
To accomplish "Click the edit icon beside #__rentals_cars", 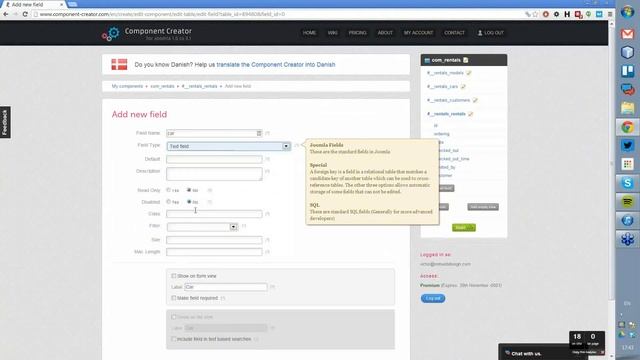I will pyautogui.click(x=463, y=87).
